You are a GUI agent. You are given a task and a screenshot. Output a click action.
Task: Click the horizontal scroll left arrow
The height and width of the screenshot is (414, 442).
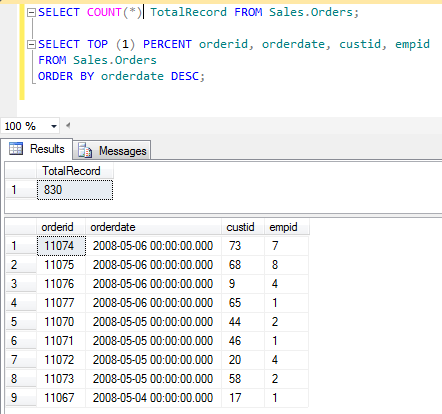pyautogui.click(x=68, y=126)
